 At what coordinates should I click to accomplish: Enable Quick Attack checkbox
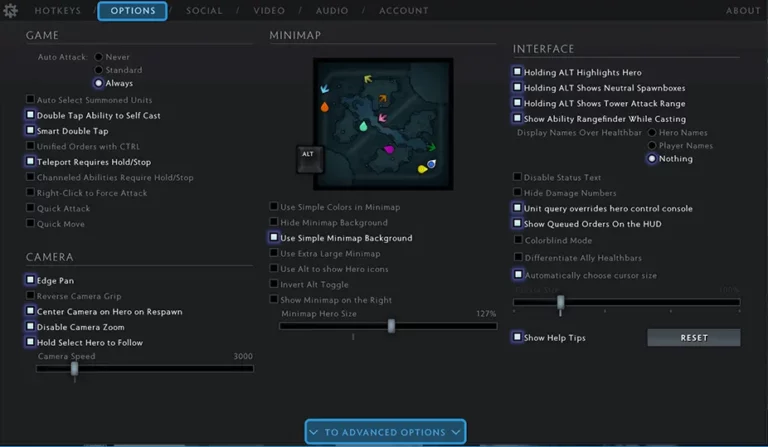(x=30, y=208)
